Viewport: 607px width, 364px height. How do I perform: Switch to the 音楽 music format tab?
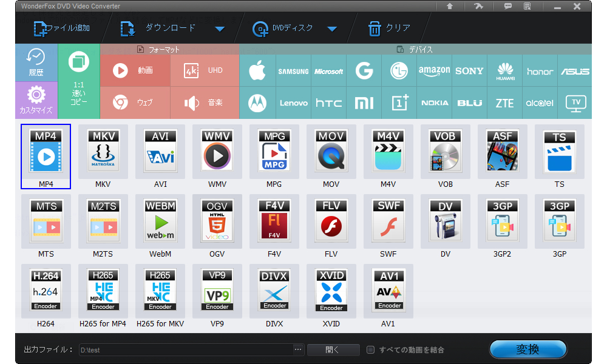205,103
